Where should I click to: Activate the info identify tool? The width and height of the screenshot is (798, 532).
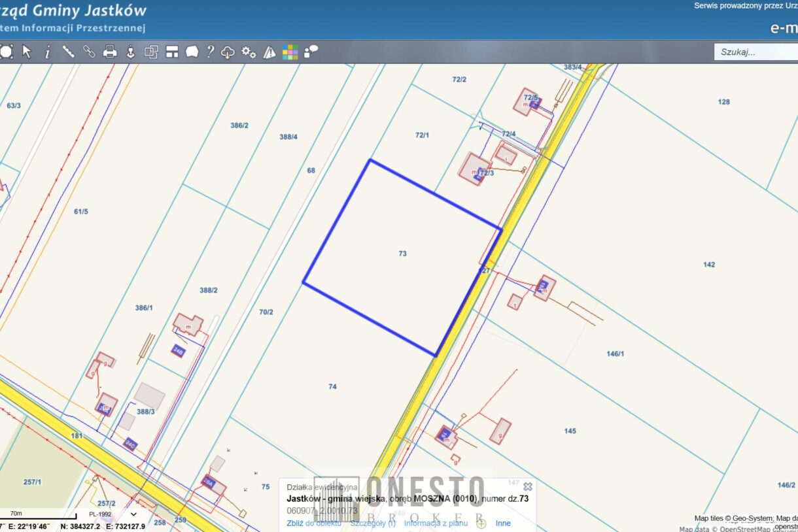(x=47, y=52)
